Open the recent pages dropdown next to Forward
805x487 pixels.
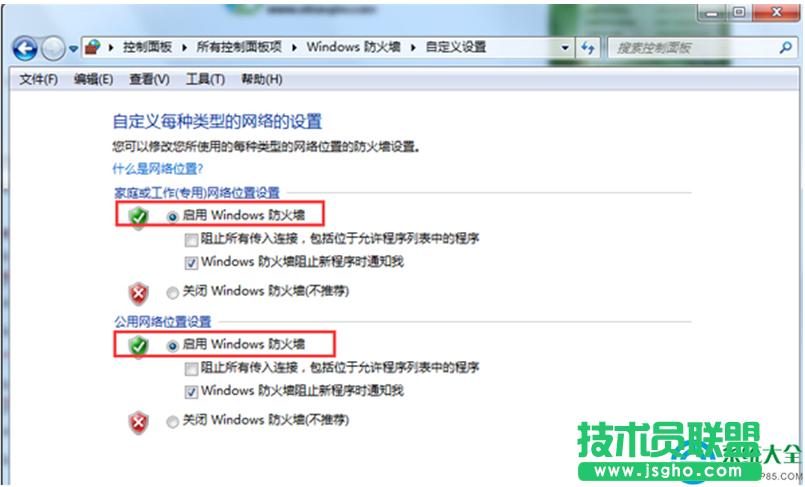tap(74, 48)
